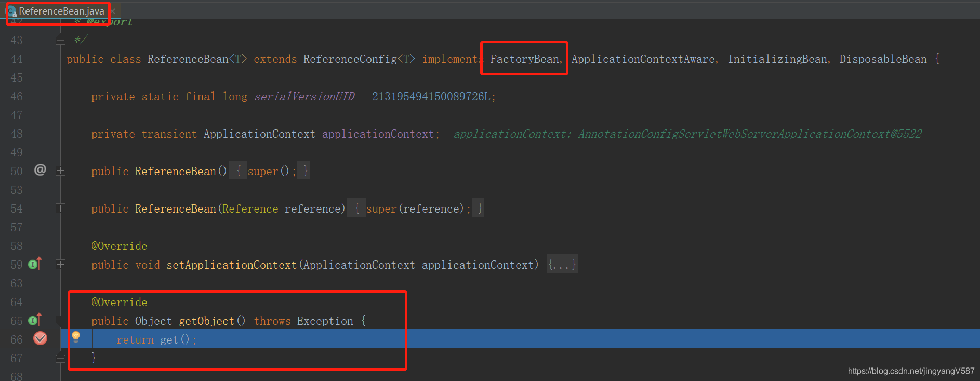
Task: Click the @ annotation gutter icon on line 50
Action: point(40,170)
